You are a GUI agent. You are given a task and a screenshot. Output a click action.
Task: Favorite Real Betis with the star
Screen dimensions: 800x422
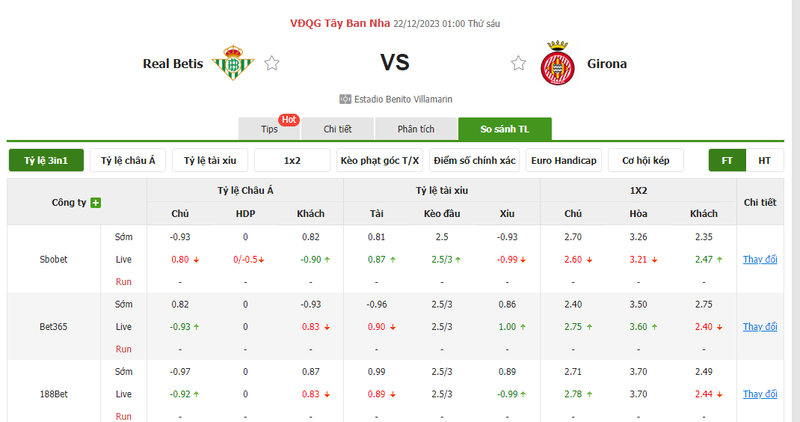pyautogui.click(x=272, y=64)
